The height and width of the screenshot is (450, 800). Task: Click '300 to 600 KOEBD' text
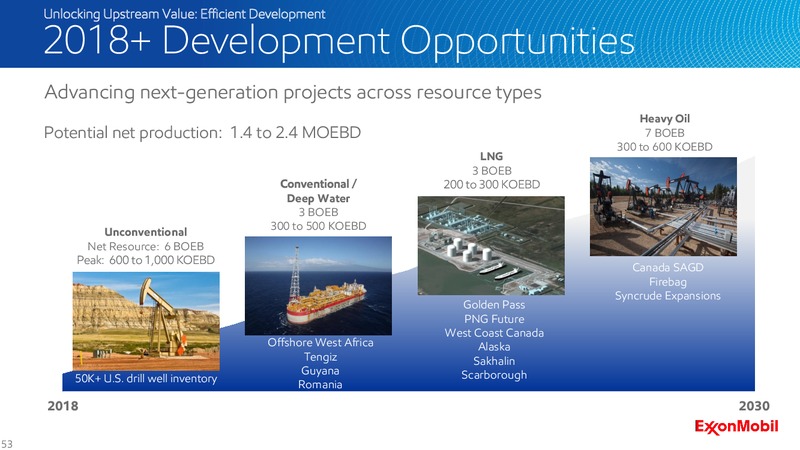coord(664,147)
